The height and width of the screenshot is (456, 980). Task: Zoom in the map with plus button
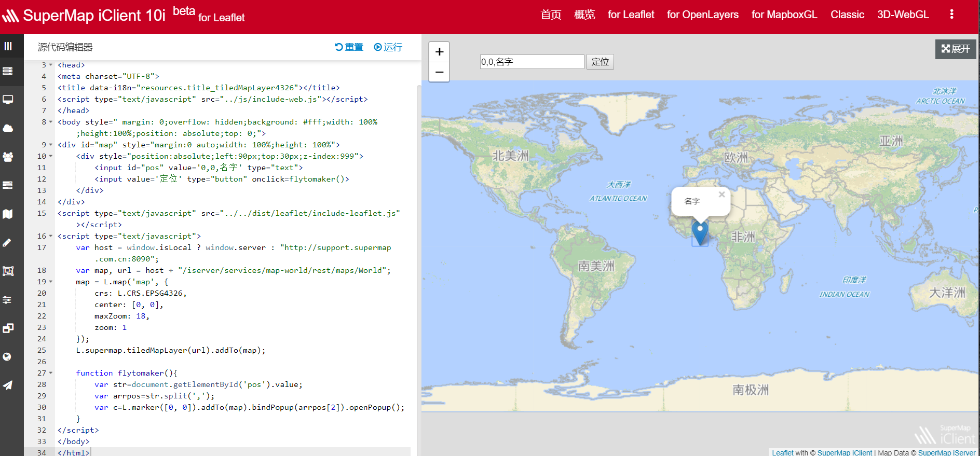[x=439, y=52]
